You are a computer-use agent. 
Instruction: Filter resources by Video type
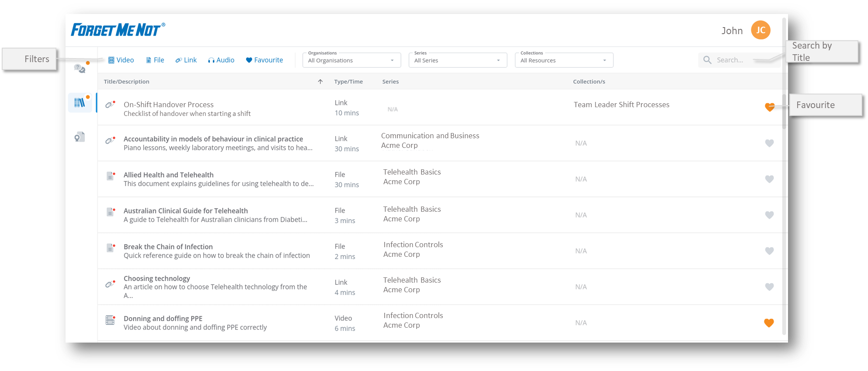121,60
